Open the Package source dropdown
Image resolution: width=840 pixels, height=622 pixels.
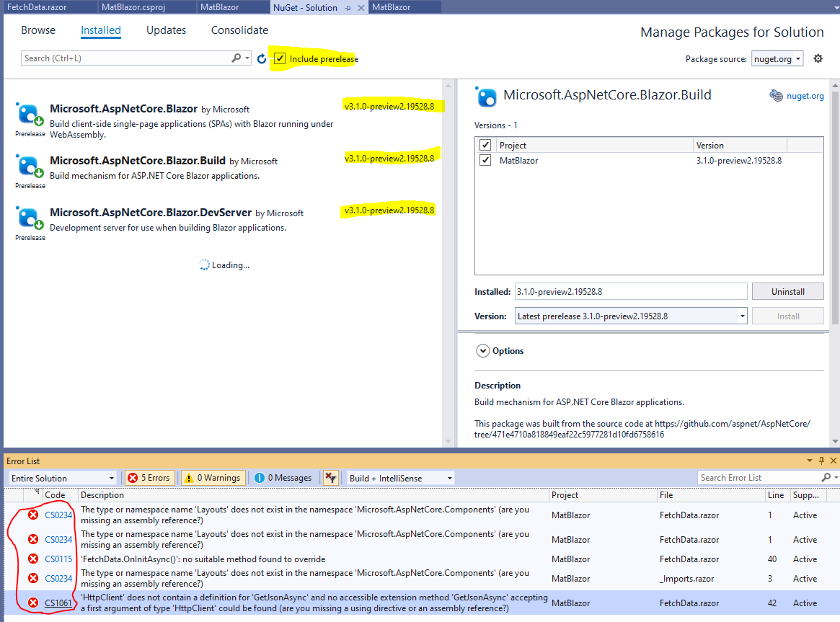pos(777,59)
